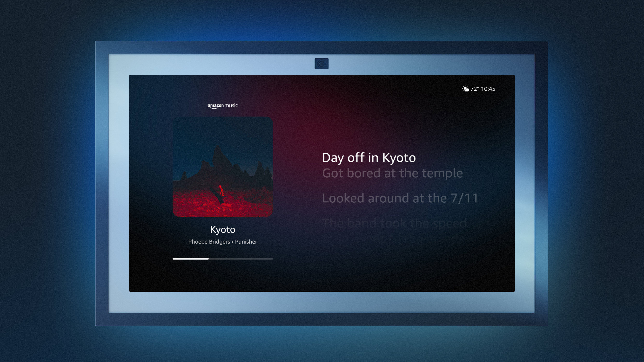Tap the 72° temperature reading

(x=475, y=89)
